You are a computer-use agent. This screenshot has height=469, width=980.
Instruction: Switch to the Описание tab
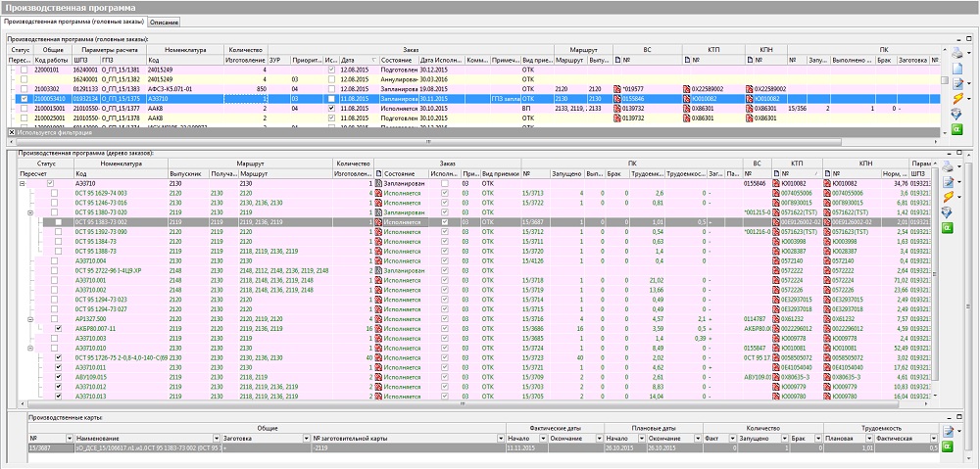164,23
